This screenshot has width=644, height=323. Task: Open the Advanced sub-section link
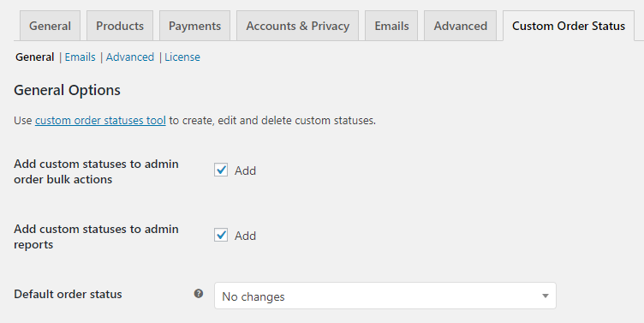(130, 57)
